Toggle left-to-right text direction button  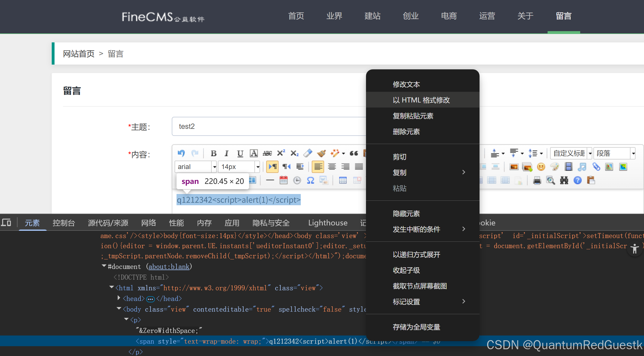[272, 167]
